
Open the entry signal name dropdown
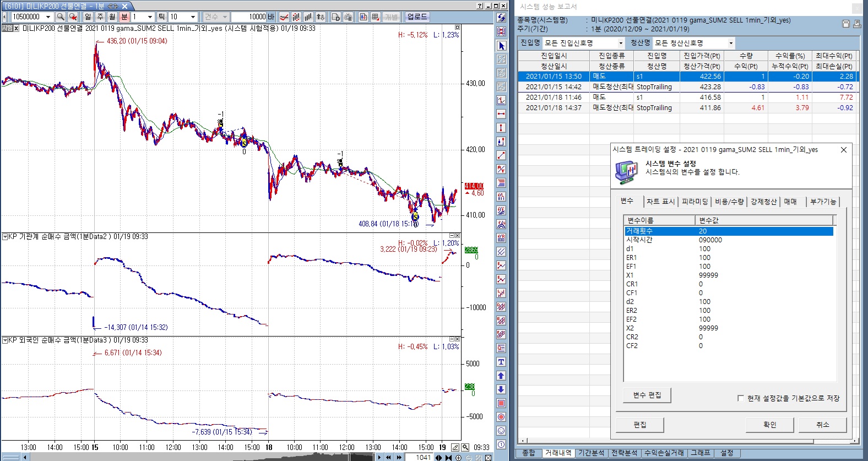(x=621, y=43)
